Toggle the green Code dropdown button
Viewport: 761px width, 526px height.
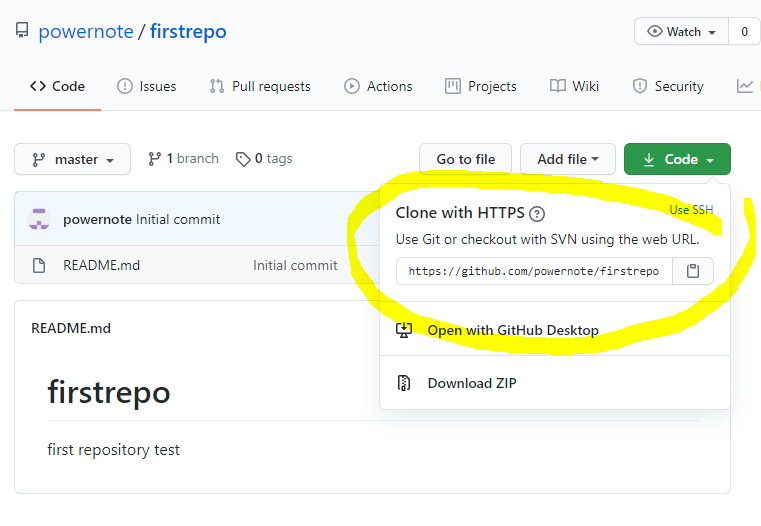click(678, 159)
